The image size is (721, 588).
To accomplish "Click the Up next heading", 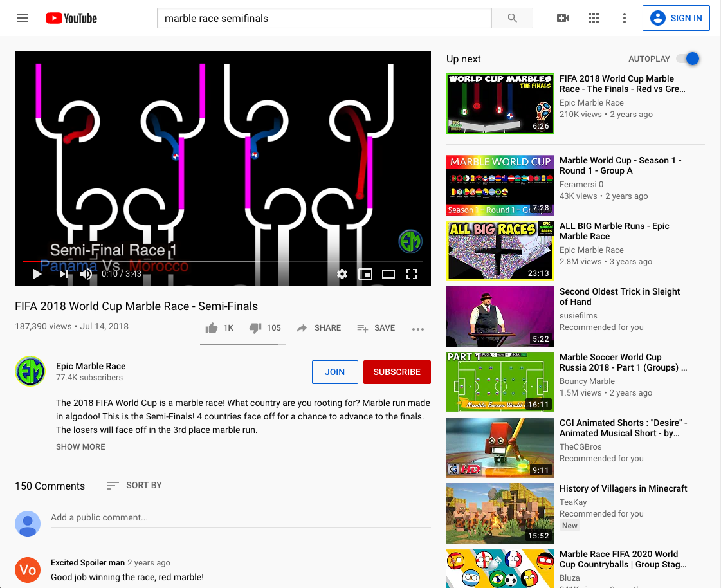I will [x=464, y=59].
